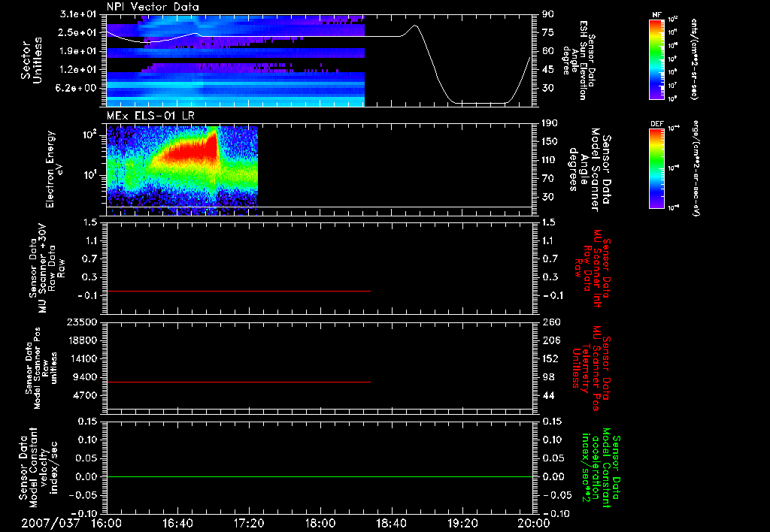Click the "17:20" time axis label
The width and height of the screenshot is (770, 532).
(249, 523)
